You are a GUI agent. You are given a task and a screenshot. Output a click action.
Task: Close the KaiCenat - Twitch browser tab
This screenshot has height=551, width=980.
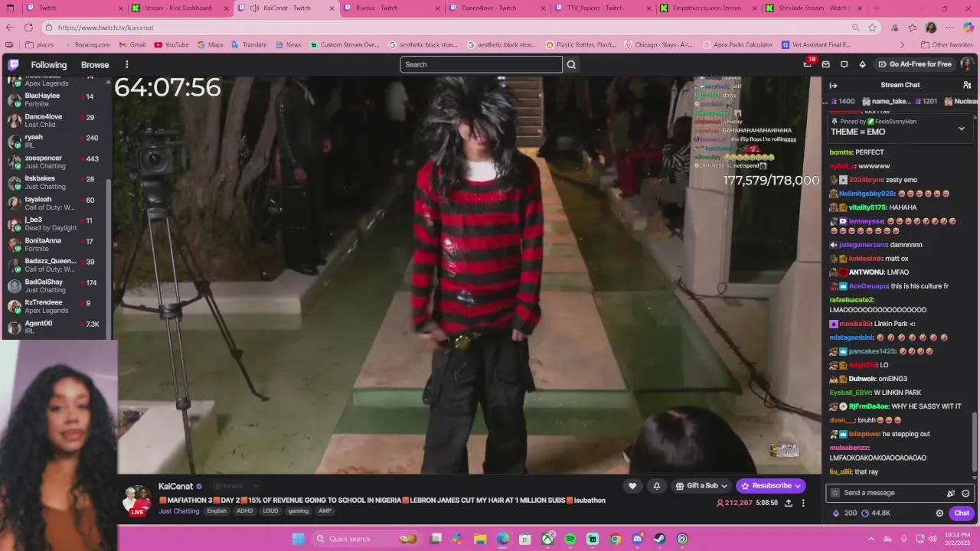332,8
